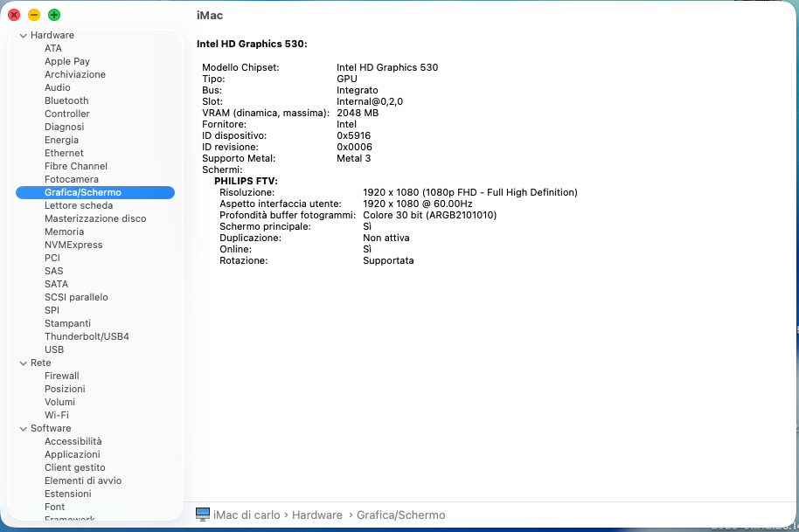Click the Rete section label
This screenshot has width=799, height=532.
41,363
